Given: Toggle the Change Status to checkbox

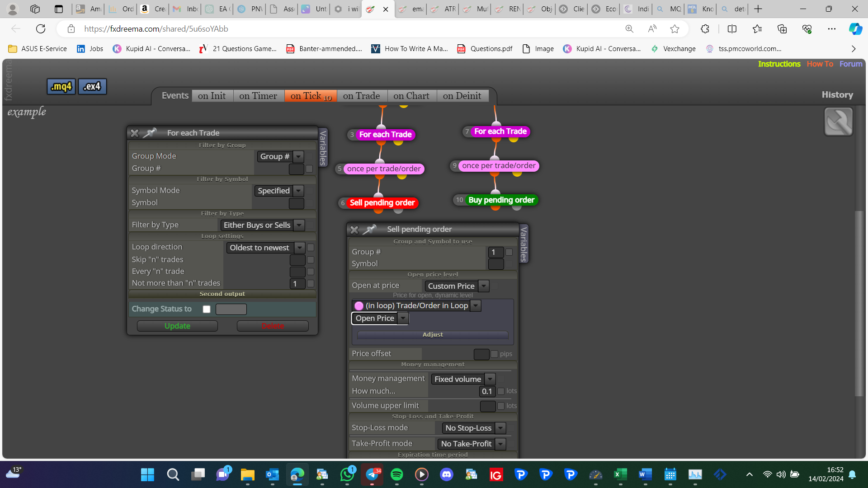Looking at the screenshot, I should [207, 309].
